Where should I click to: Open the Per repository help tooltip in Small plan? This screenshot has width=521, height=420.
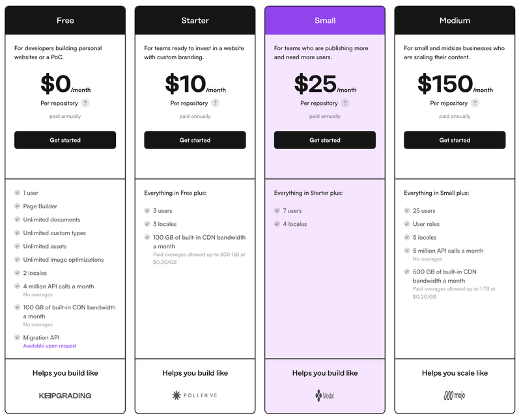tap(345, 103)
